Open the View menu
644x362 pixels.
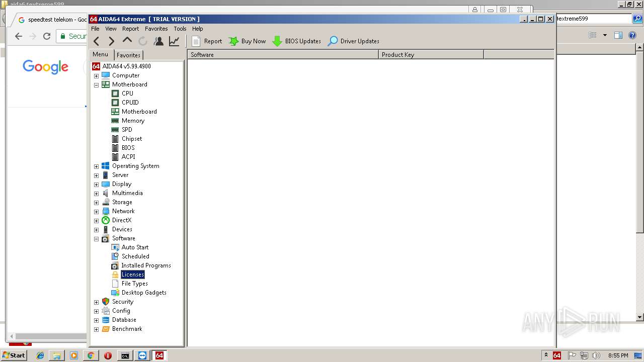[x=111, y=29]
